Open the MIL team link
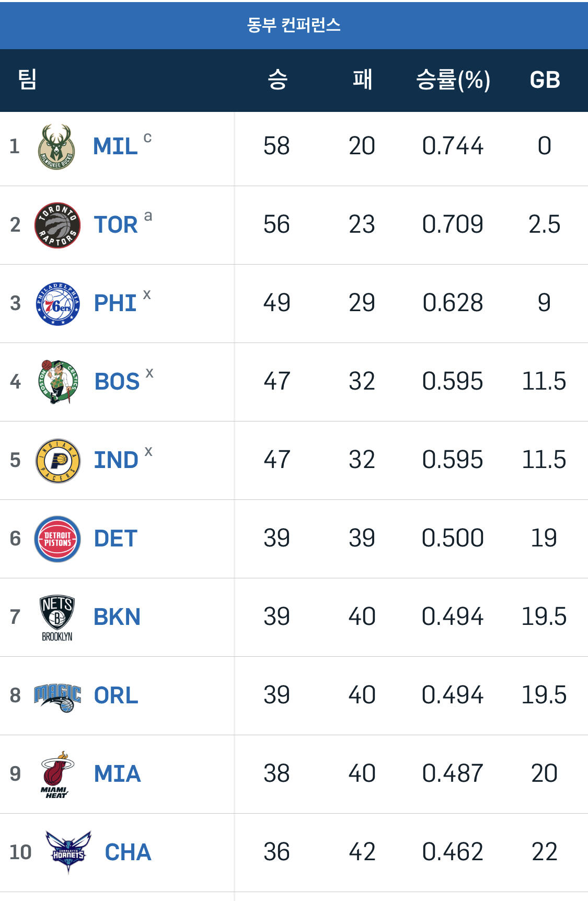588x901 pixels. pos(115,146)
